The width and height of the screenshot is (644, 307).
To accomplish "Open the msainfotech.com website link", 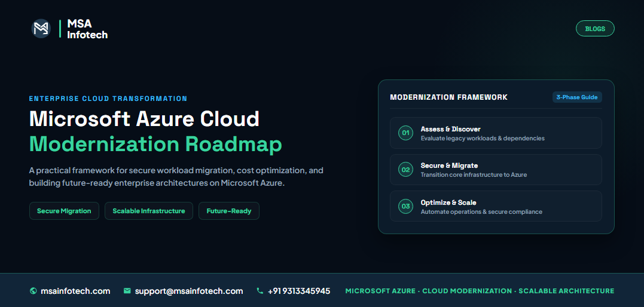I will click(75, 291).
